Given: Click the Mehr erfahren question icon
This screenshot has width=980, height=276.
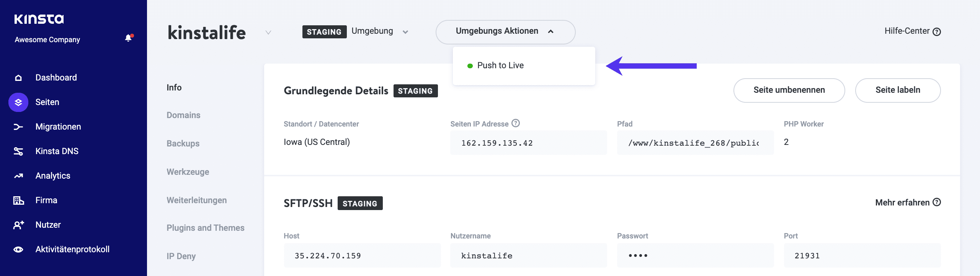Looking at the screenshot, I should 937,202.
